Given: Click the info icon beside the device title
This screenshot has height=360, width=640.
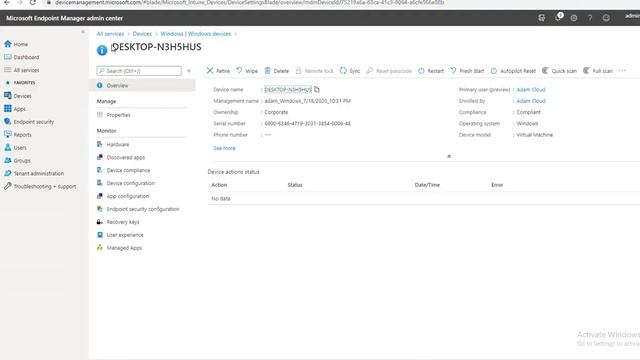Looking at the screenshot, I should [102, 50].
